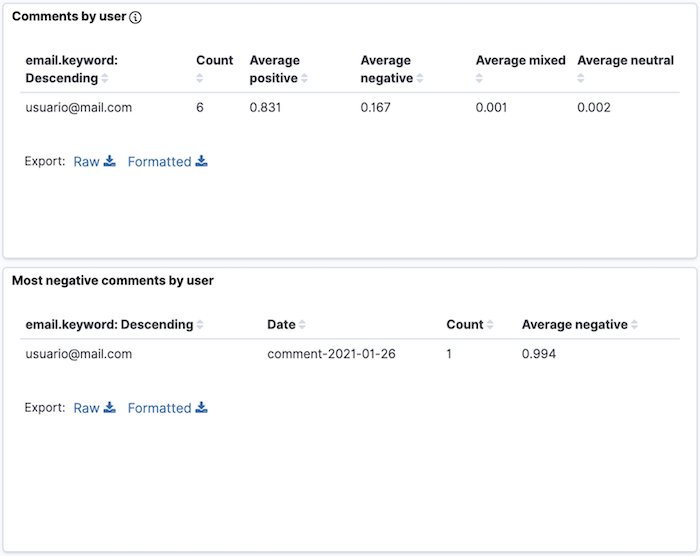The width and height of the screenshot is (700, 556).
Task: Sort bottom table by email.keyword Descending arrows
Action: click(200, 325)
